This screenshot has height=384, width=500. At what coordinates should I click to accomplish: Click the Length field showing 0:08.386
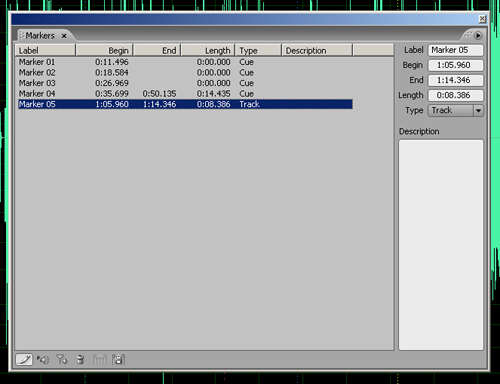(x=456, y=95)
